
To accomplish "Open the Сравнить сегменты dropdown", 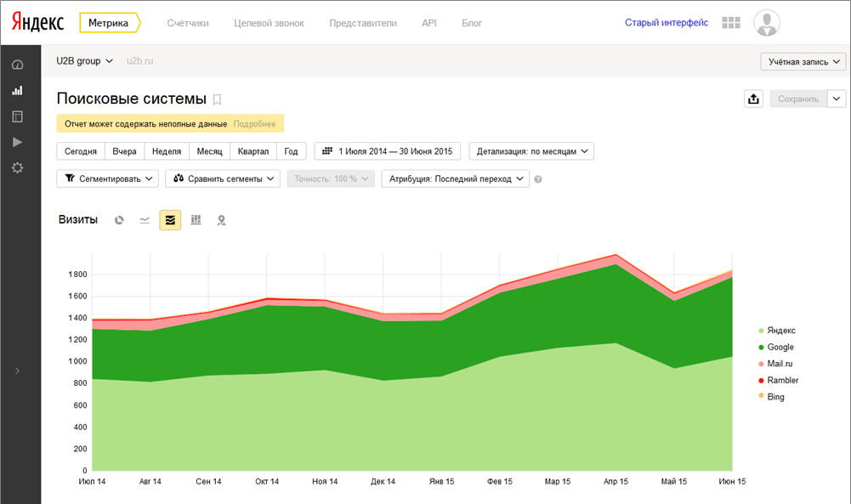I will coord(223,178).
